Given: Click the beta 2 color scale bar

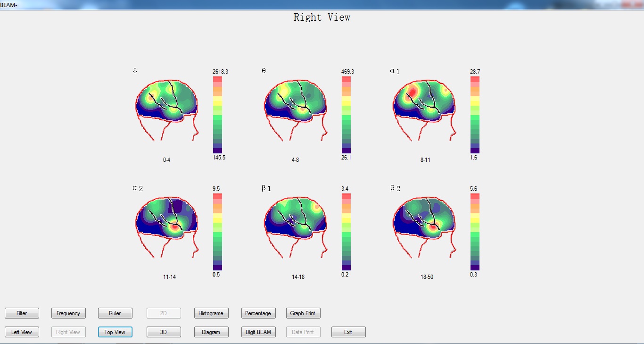Looking at the screenshot, I should click(x=475, y=232).
